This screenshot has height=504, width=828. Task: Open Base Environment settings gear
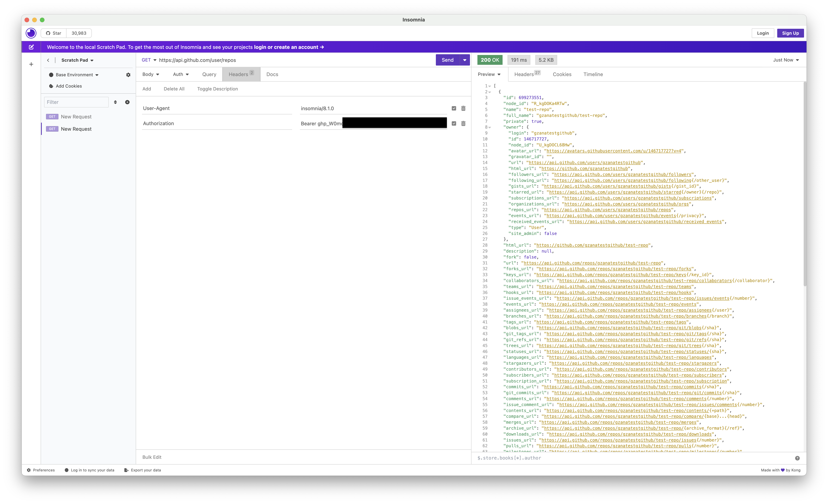(128, 75)
